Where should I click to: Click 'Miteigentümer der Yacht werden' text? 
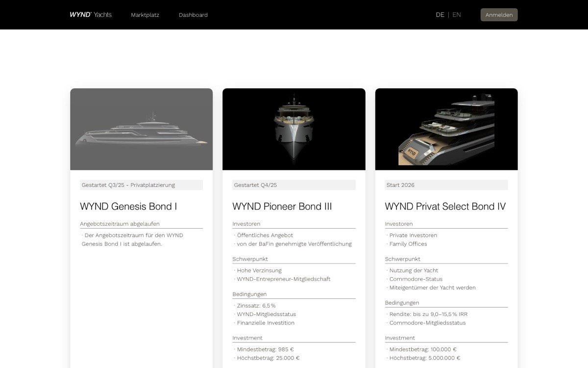point(432,288)
